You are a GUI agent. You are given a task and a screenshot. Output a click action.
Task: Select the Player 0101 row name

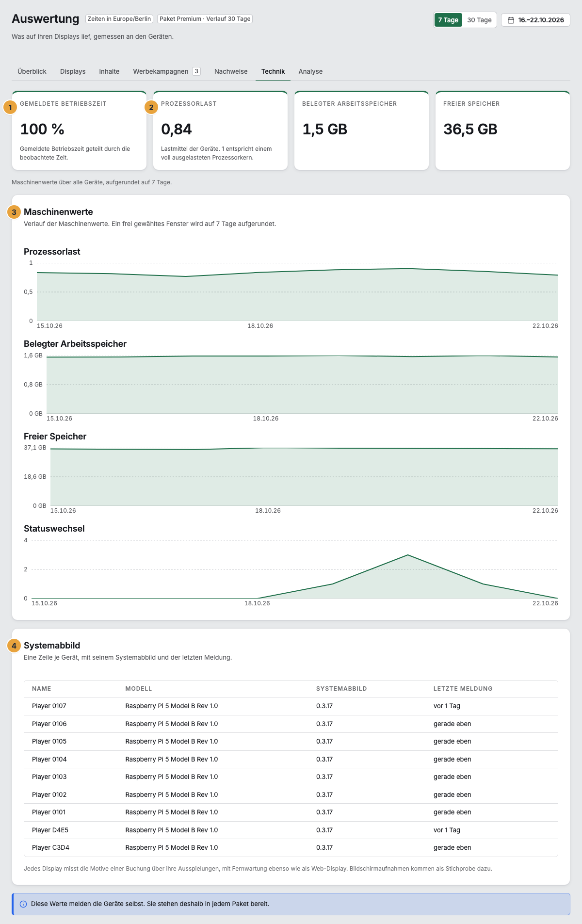[x=49, y=812]
